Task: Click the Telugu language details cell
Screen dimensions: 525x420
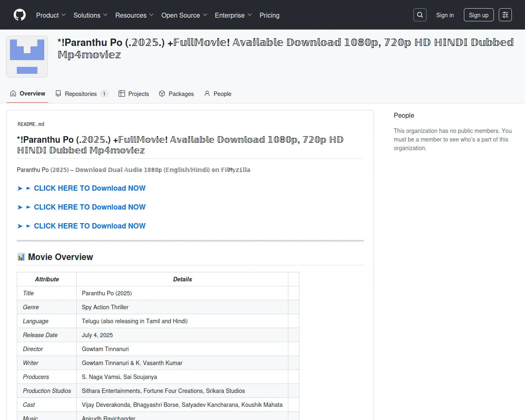Action: 183,321
